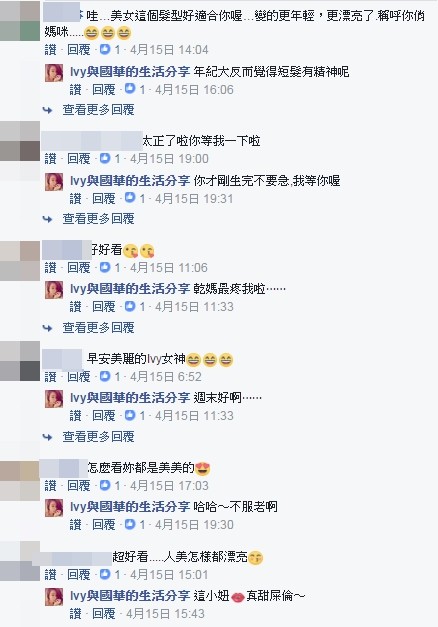Click like reaction icon on 6:52 comment
This screenshot has width=438, height=627.
[x=105, y=376]
